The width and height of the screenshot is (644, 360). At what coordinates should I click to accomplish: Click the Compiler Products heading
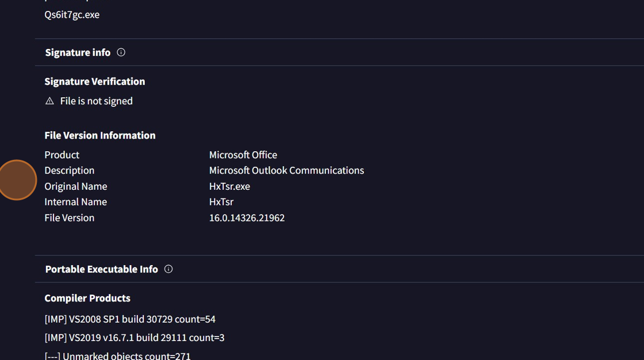coord(87,298)
